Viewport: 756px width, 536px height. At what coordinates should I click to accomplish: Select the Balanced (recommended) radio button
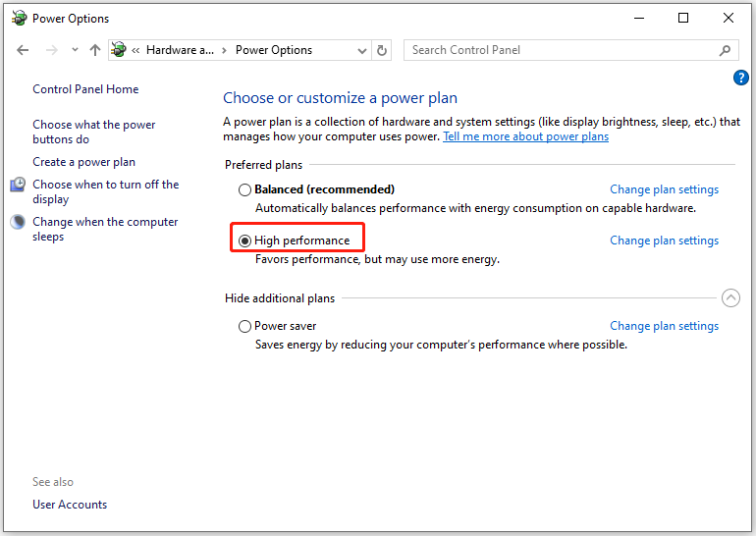tap(244, 189)
